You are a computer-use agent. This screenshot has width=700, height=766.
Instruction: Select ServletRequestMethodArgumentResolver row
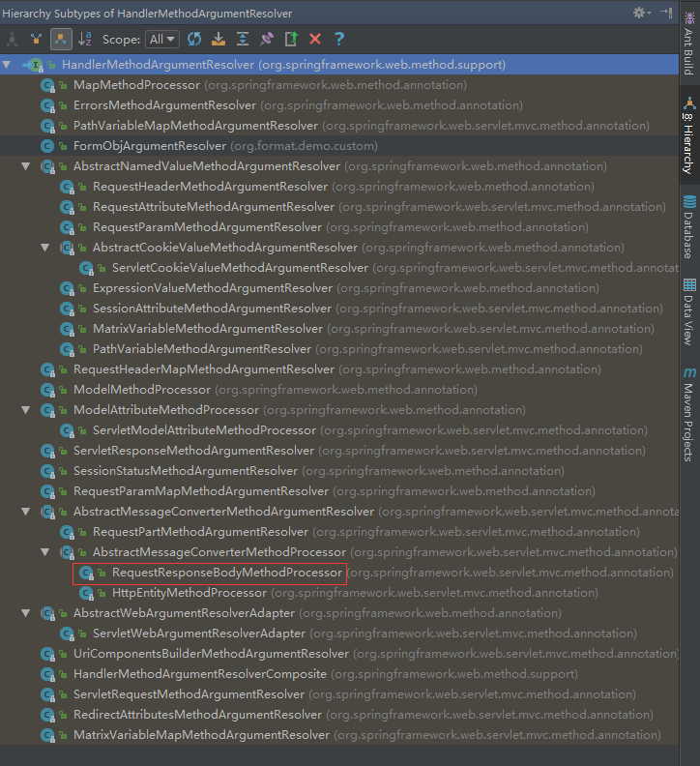tap(339, 694)
